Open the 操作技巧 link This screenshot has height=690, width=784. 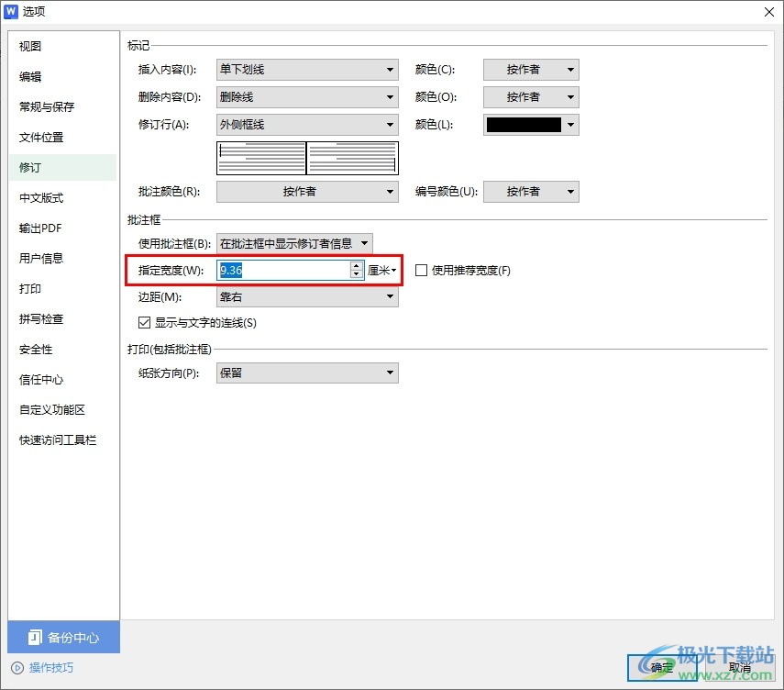point(51,667)
